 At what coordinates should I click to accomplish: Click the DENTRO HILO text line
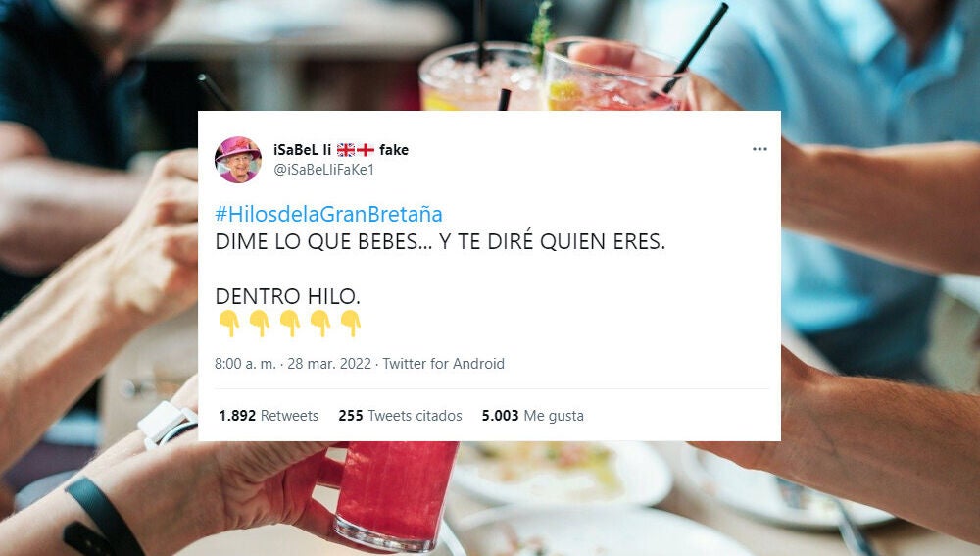(x=287, y=296)
